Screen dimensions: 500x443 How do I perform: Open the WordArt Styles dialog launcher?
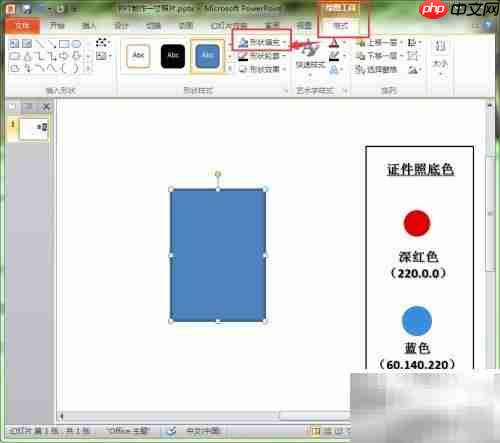click(345, 91)
